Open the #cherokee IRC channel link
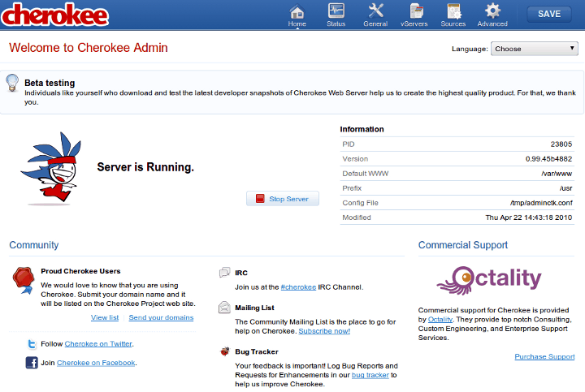585x392 pixels. pyautogui.click(x=298, y=287)
